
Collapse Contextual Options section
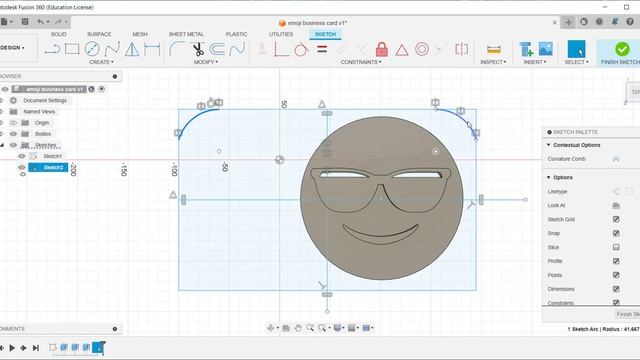(x=549, y=145)
